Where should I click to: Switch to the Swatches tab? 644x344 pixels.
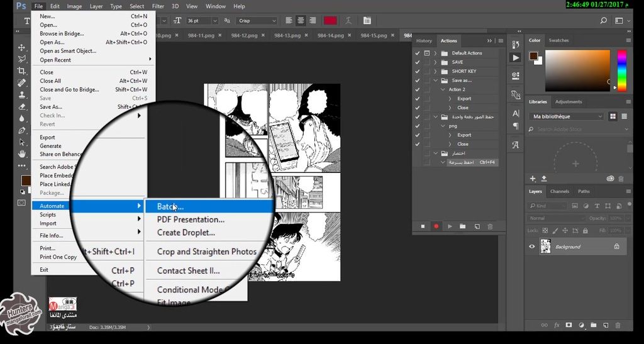point(558,40)
